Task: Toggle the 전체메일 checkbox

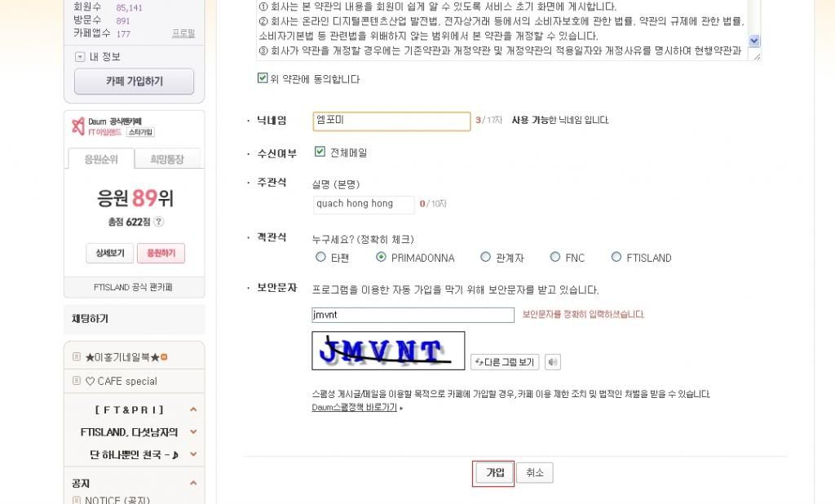Action: pyautogui.click(x=320, y=152)
